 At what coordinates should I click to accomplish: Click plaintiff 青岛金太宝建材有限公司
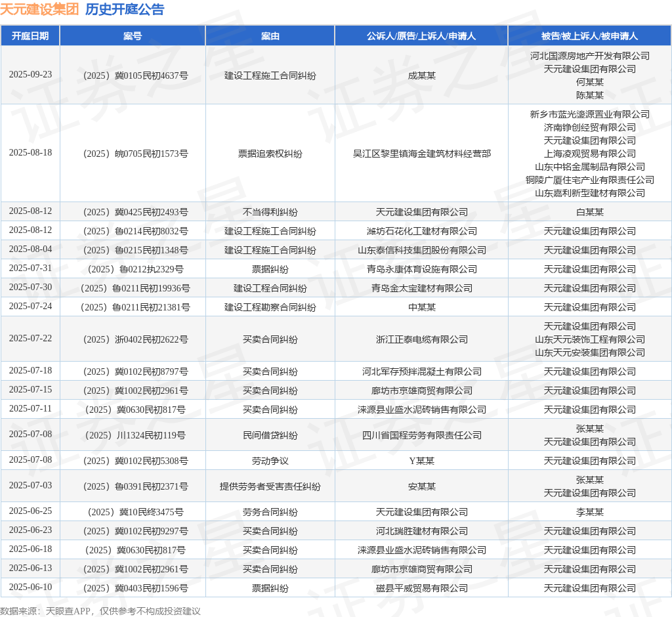coord(422,288)
